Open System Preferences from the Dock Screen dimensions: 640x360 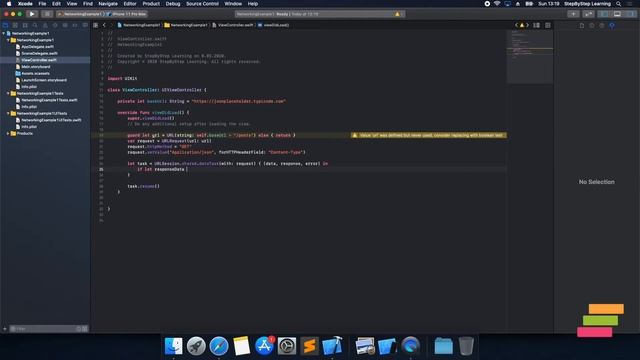pos(287,346)
